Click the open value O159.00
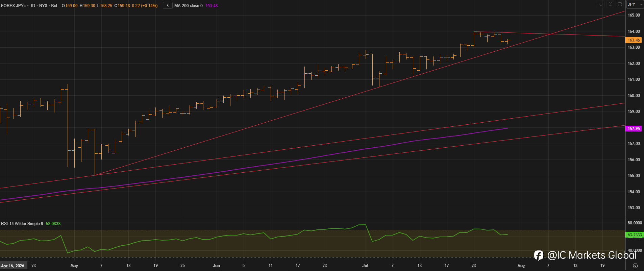This screenshot has height=271, width=644. (x=70, y=6)
